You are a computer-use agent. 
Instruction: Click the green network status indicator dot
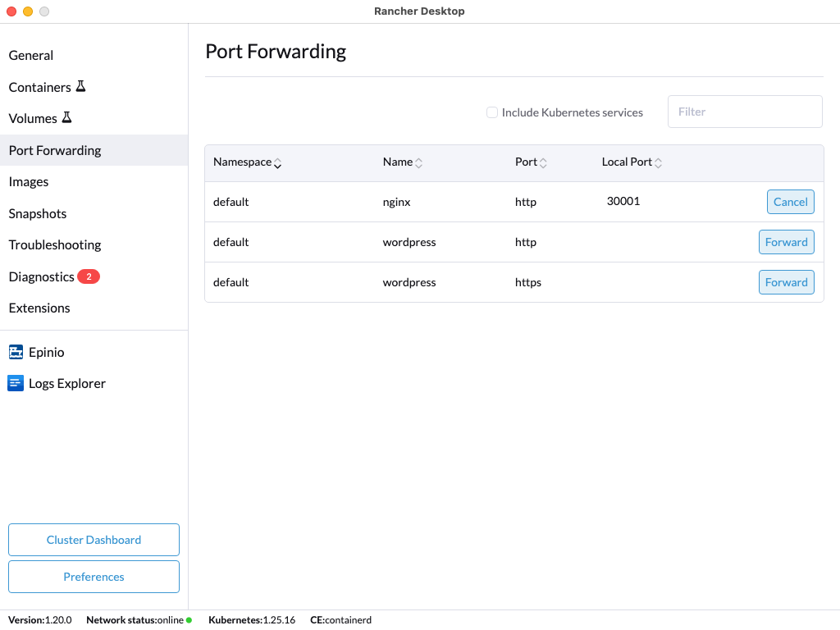[189, 620]
